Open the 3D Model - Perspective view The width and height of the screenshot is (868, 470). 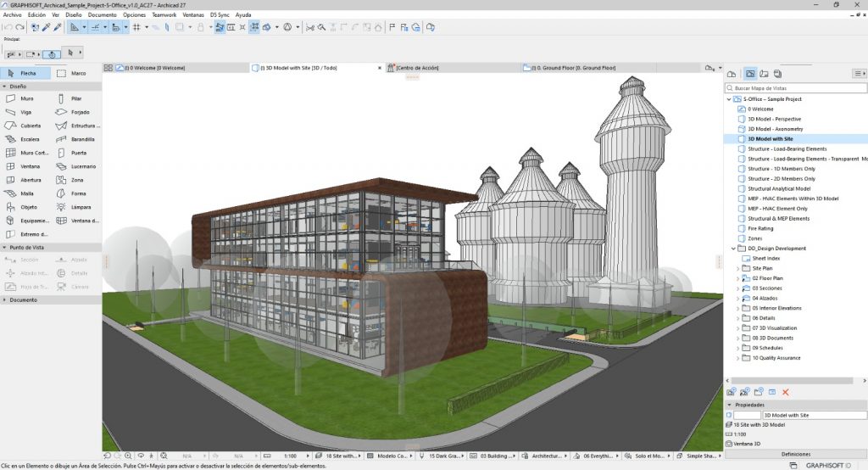pos(775,119)
